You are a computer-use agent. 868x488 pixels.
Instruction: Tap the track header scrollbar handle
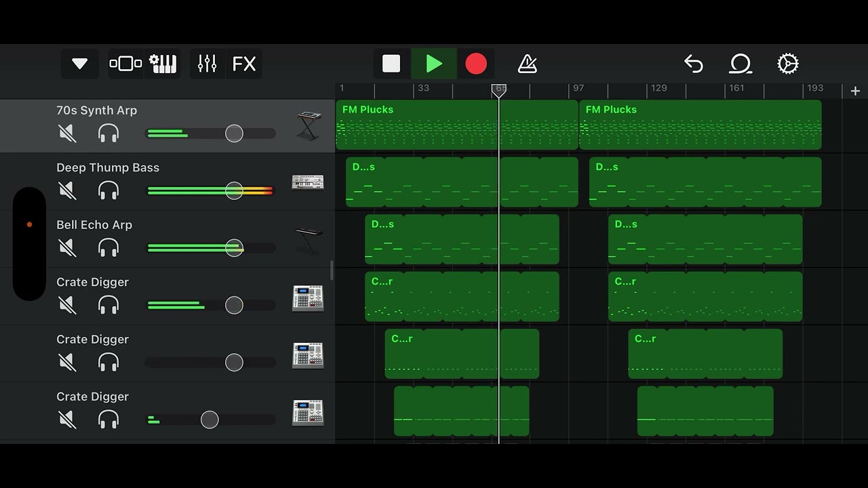(332, 270)
